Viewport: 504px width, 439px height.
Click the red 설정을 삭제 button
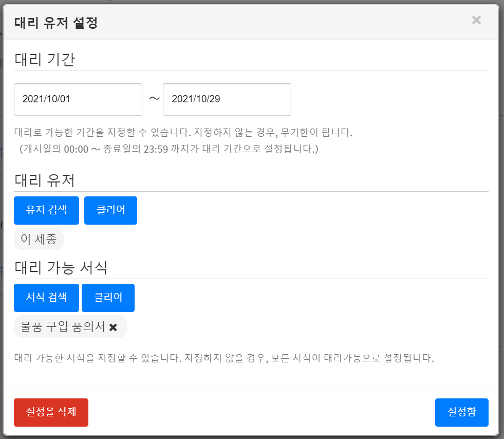click(51, 412)
